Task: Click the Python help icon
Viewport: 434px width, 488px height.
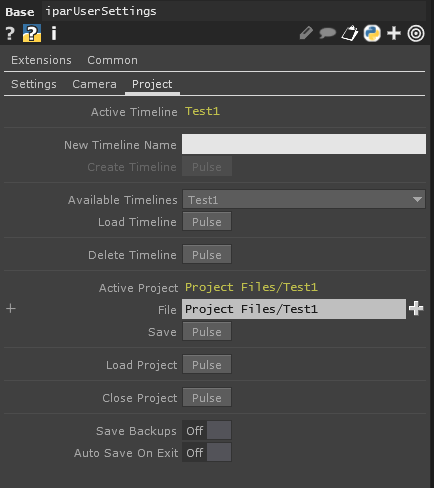Action: pyautogui.click(x=32, y=33)
